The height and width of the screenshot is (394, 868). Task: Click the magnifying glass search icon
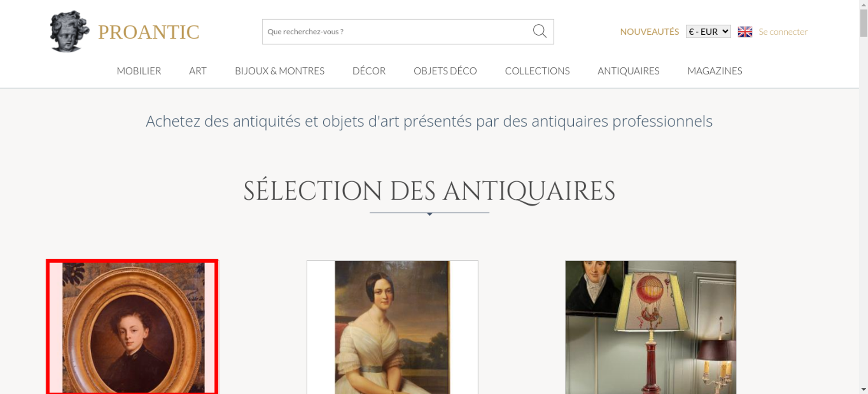[539, 31]
